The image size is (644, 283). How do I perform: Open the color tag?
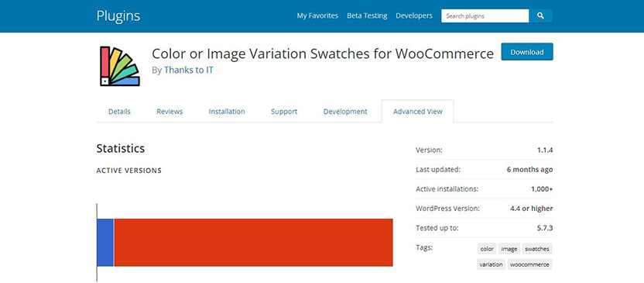click(487, 249)
